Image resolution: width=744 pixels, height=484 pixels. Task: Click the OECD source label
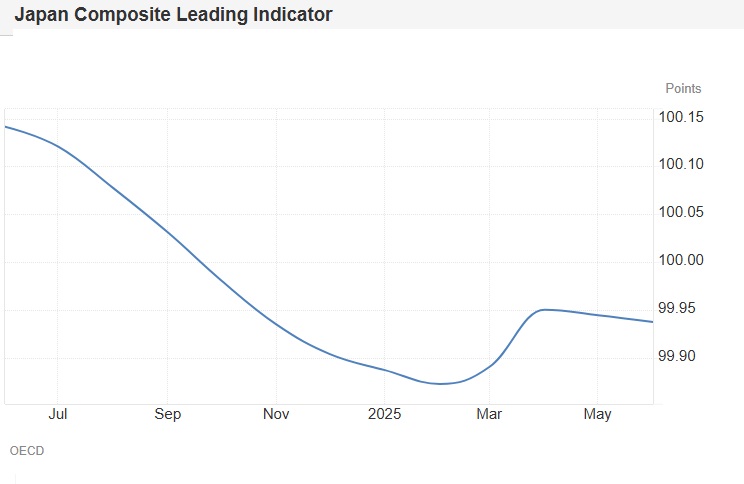coord(27,451)
